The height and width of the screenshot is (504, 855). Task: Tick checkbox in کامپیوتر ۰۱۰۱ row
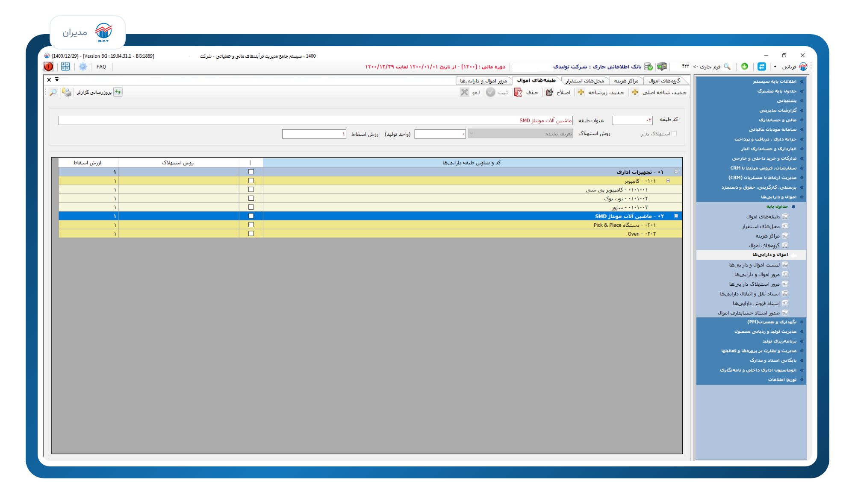click(x=251, y=181)
